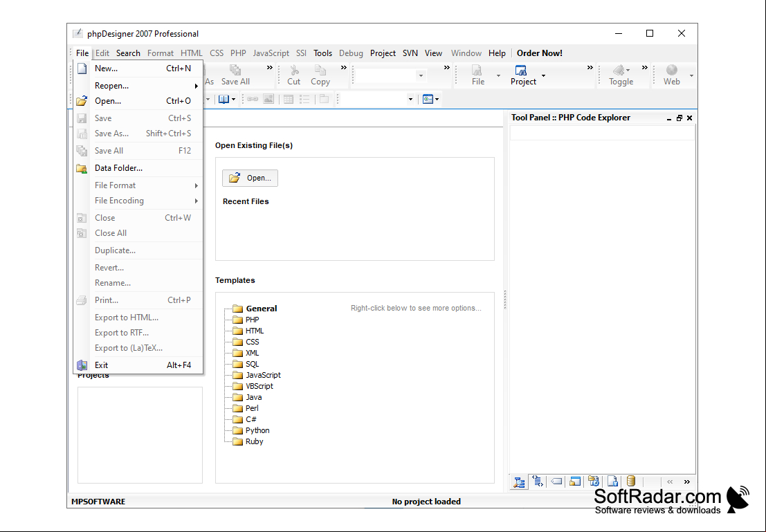Open the Tools menu
This screenshot has height=532, width=766.
click(x=322, y=53)
